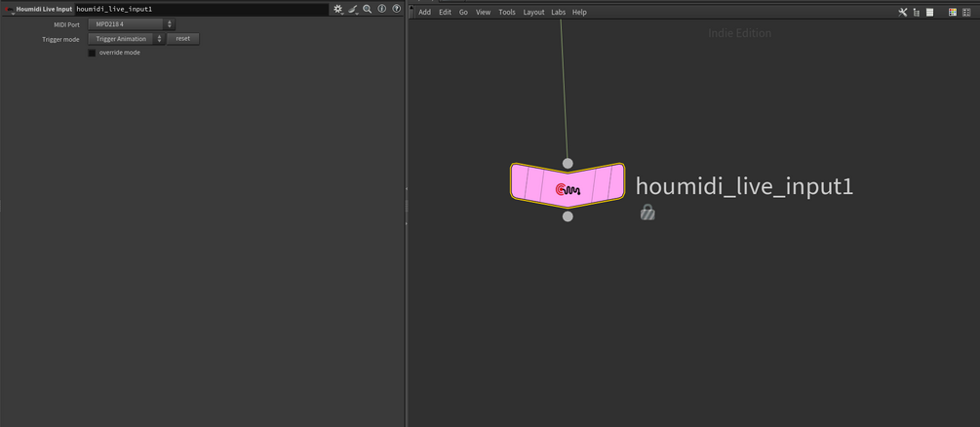Image resolution: width=980 pixels, height=427 pixels.
Task: Switch network view to tree list mode
Action: [x=917, y=12]
